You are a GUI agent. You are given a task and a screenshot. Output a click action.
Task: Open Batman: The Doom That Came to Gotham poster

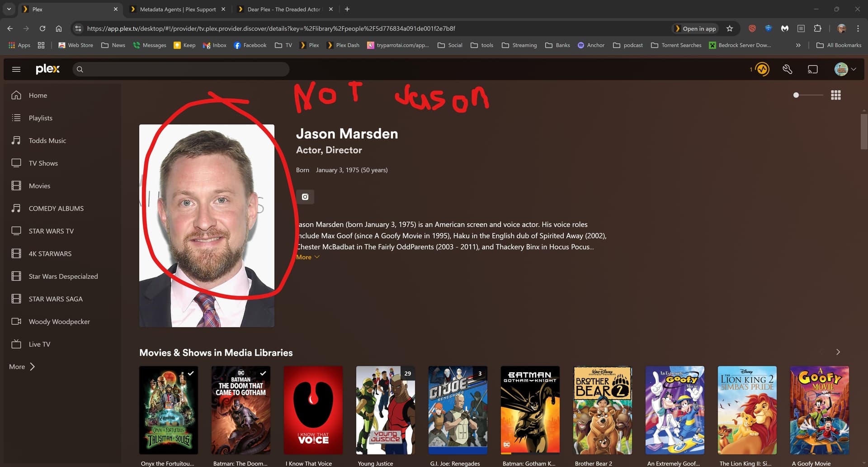point(241,410)
